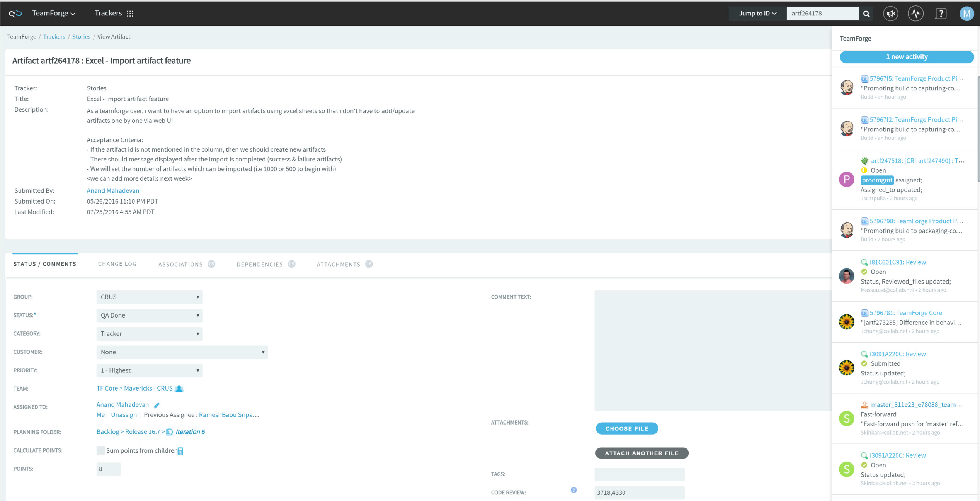Image resolution: width=980 pixels, height=501 pixels.
Task: Click the megaphone announcements icon
Action: click(890, 14)
